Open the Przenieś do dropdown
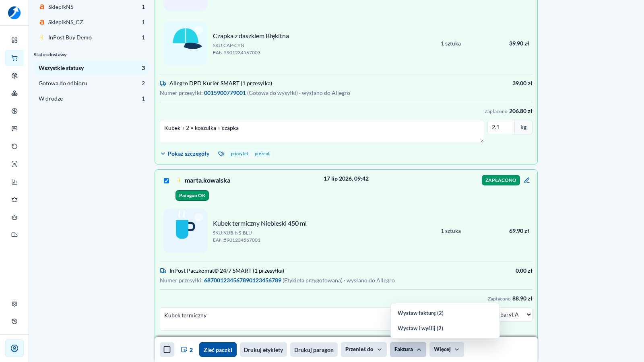The image size is (644, 362). (364, 350)
